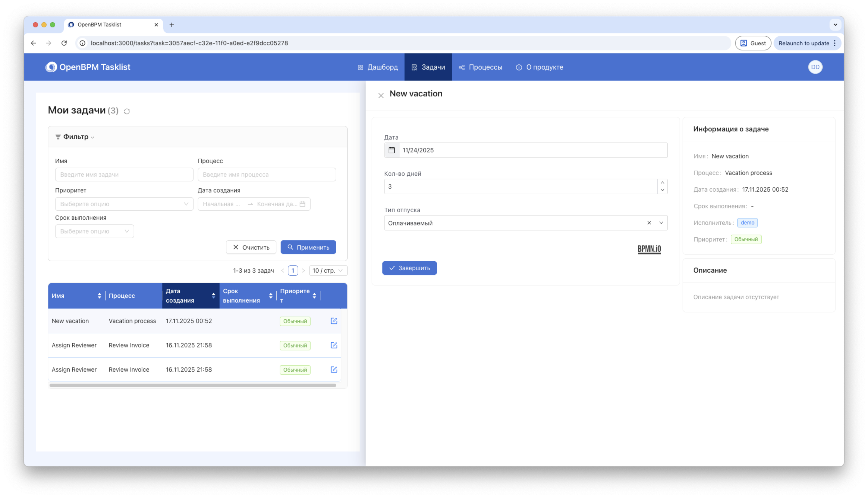
Task: Expand the Приоритет filter dropdown
Action: tap(124, 204)
